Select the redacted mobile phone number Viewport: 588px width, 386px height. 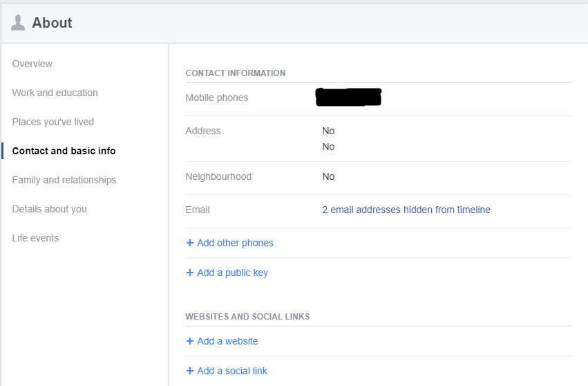click(348, 98)
